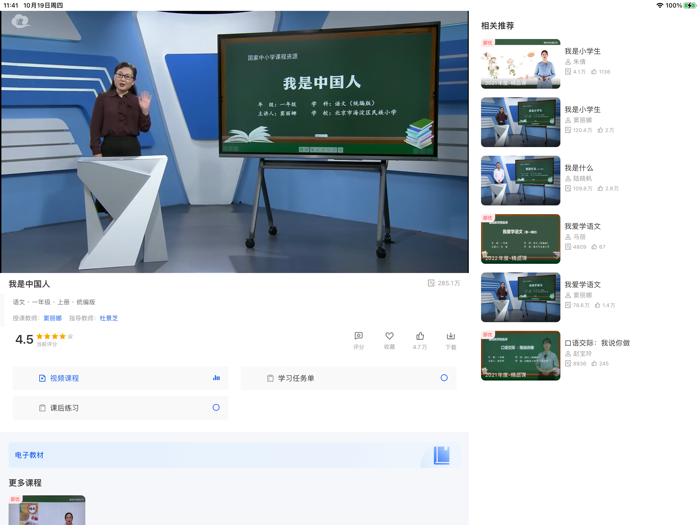
Task: Click the like count 1136 beside 朱倩's video
Action: click(604, 72)
